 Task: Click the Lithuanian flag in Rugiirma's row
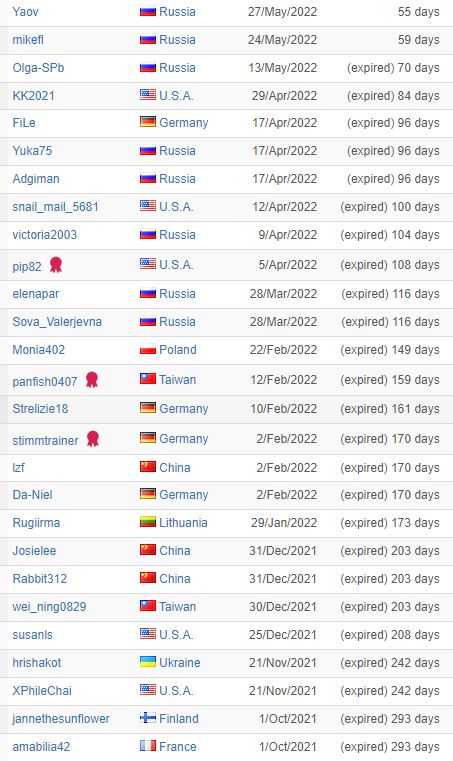(148, 522)
